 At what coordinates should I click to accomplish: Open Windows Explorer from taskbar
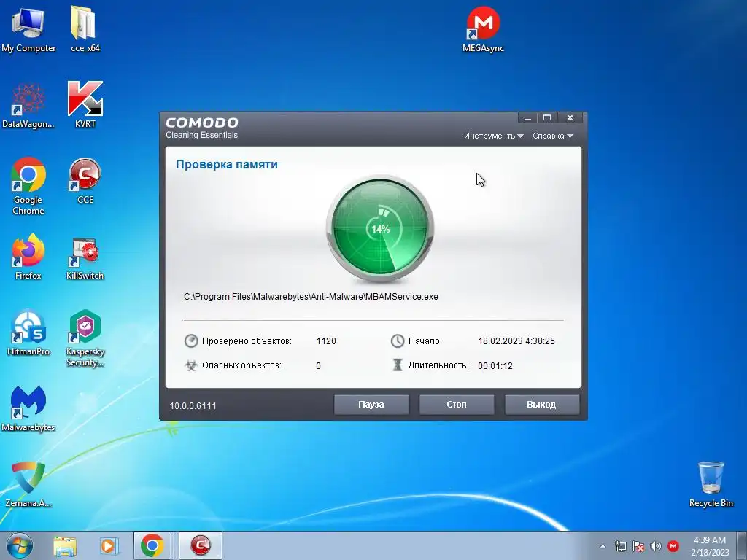click(x=65, y=545)
